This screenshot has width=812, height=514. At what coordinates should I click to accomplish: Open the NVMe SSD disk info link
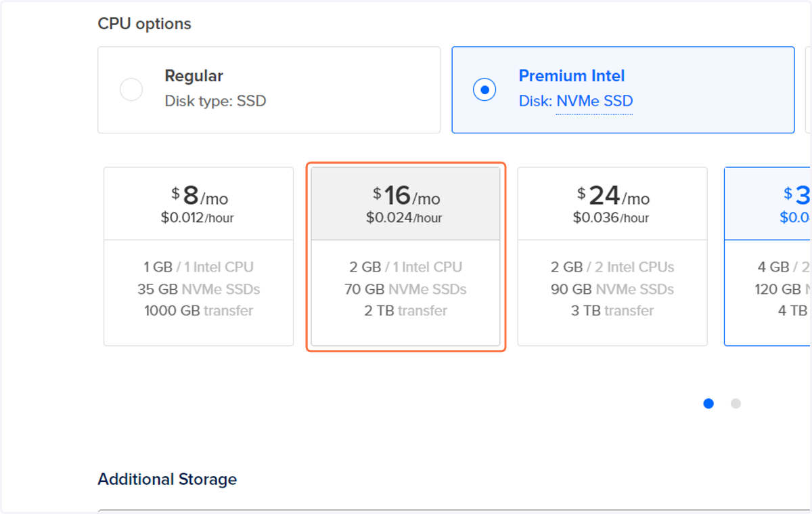[x=594, y=102]
